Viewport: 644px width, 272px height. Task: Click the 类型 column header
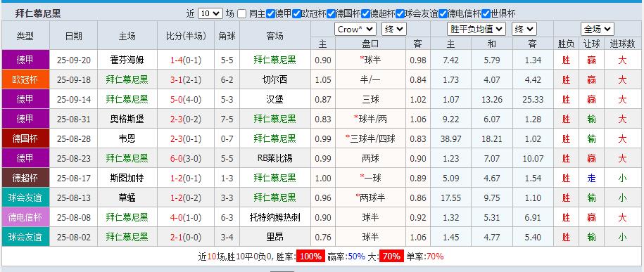tap(25, 36)
